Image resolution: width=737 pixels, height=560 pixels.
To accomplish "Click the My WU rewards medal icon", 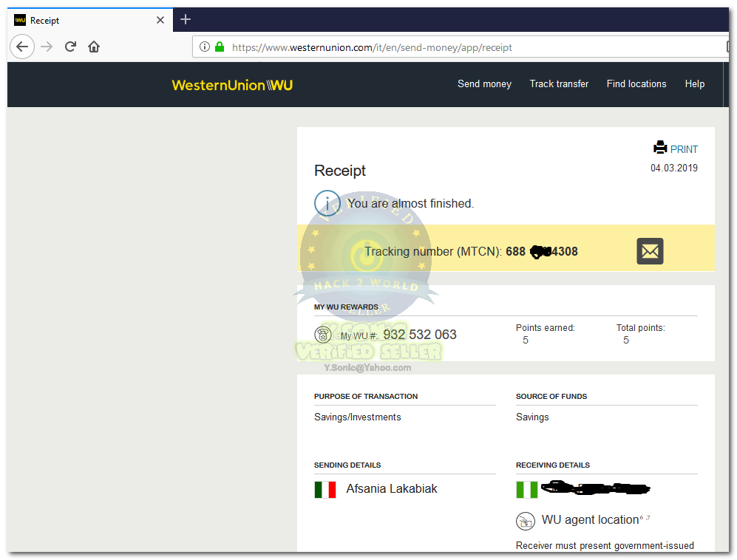I will [x=323, y=335].
